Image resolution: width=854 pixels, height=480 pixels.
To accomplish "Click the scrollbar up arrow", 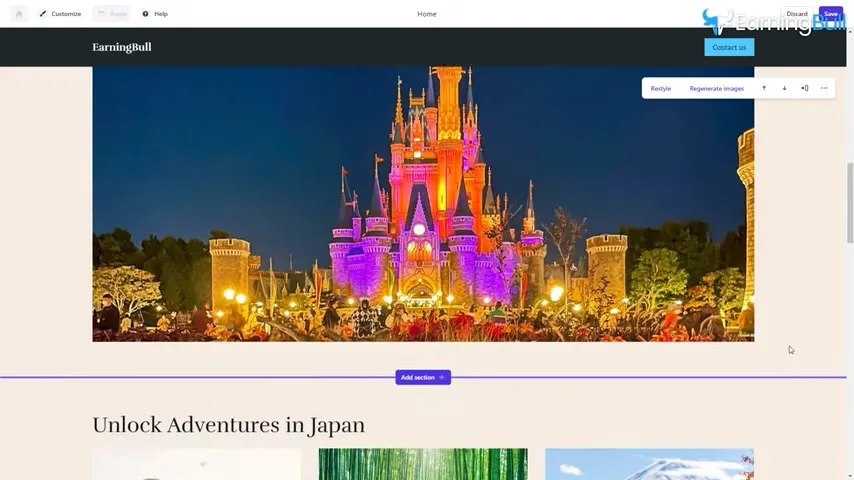I will tap(850, 32).
